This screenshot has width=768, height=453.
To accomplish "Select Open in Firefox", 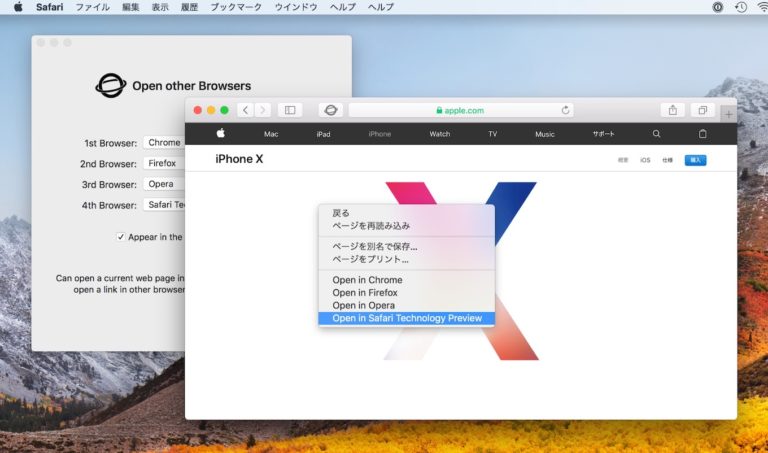I will point(406,292).
